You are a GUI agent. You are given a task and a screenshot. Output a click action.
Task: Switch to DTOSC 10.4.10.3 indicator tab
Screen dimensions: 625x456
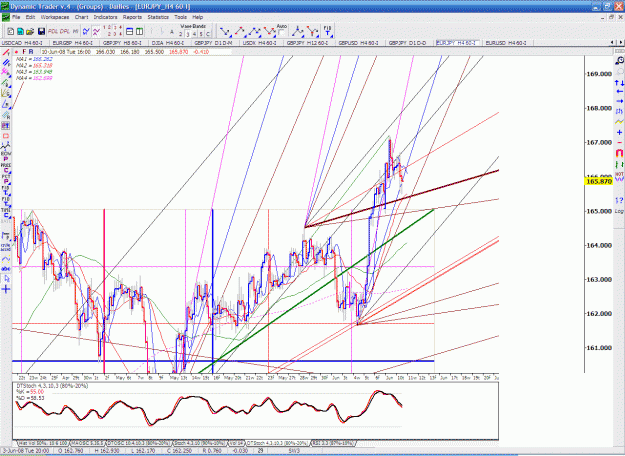(138, 443)
